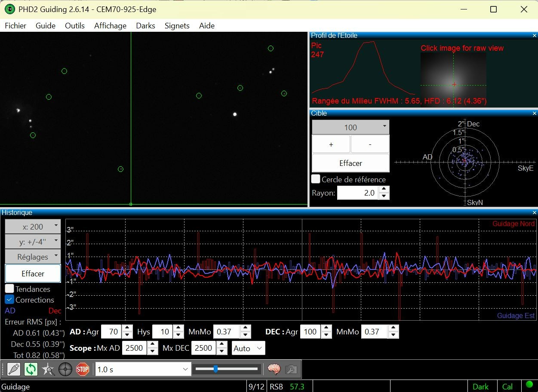Click the green loop exposure icon

31,369
